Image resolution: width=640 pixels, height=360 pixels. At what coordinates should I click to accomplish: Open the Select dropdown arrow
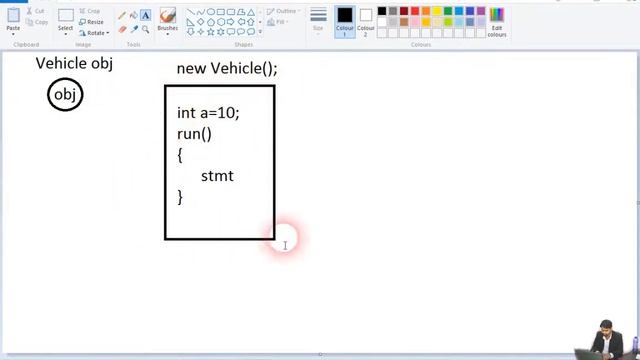[65, 34]
